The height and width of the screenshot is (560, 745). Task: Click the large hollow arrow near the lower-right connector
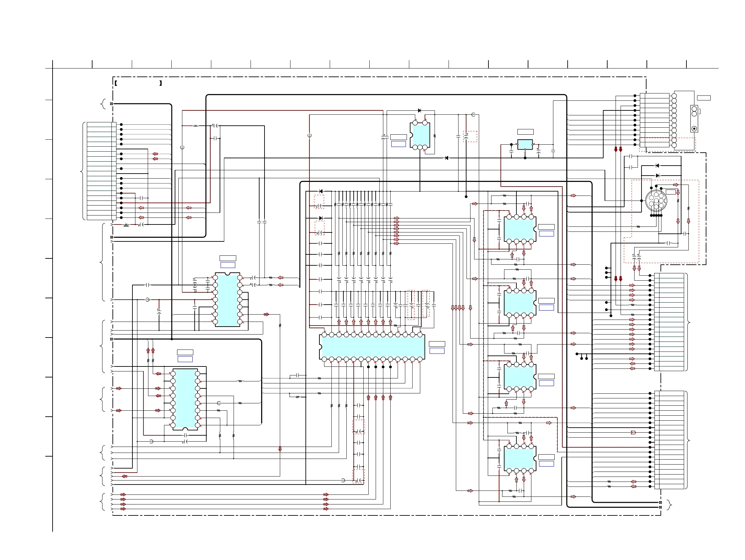(x=633, y=432)
